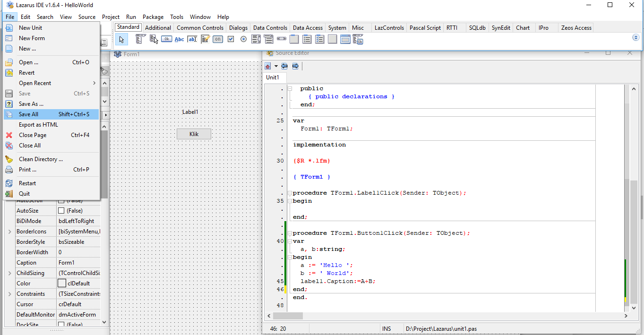Pick the TCheckGroup component icon
This screenshot has width=644, height=335.
pyautogui.click(x=320, y=39)
